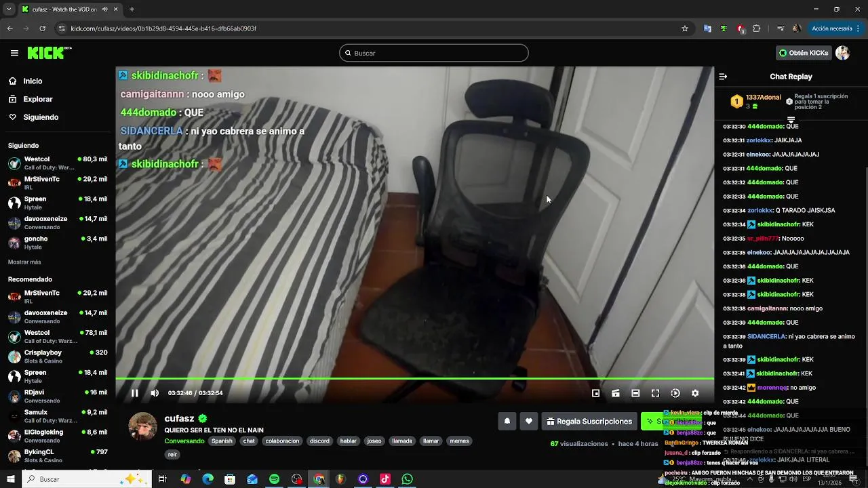Open a new browser tab
This screenshot has width=868, height=488.
pyautogui.click(x=132, y=9)
